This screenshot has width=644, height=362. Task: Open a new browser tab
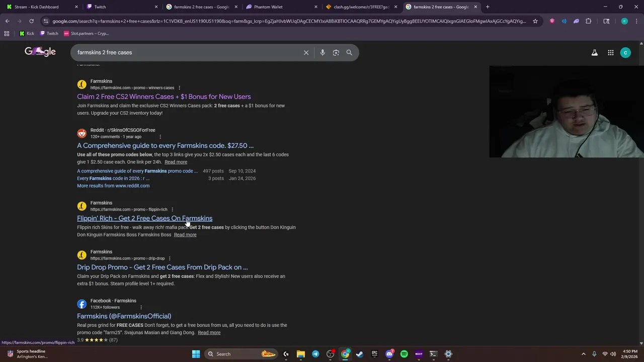tap(488, 7)
